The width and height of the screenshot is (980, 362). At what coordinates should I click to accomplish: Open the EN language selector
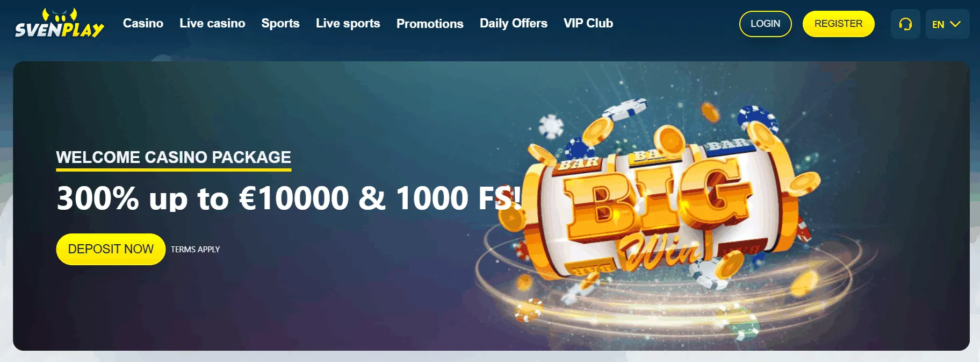(947, 24)
